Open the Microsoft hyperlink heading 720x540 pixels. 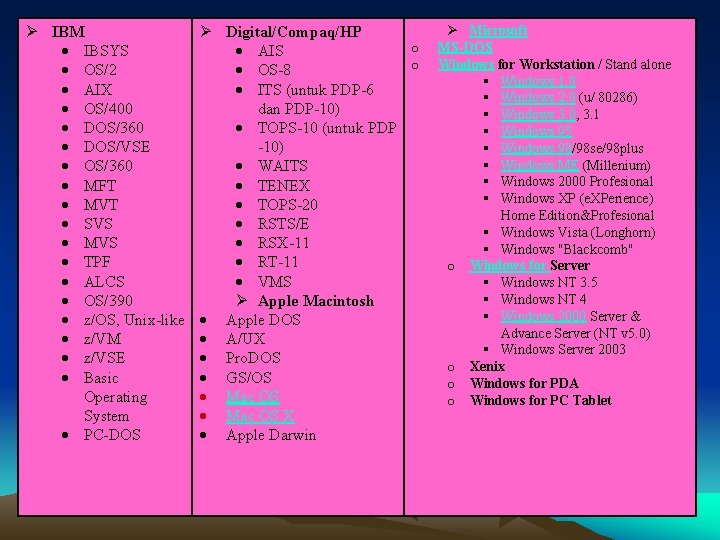pos(498,31)
